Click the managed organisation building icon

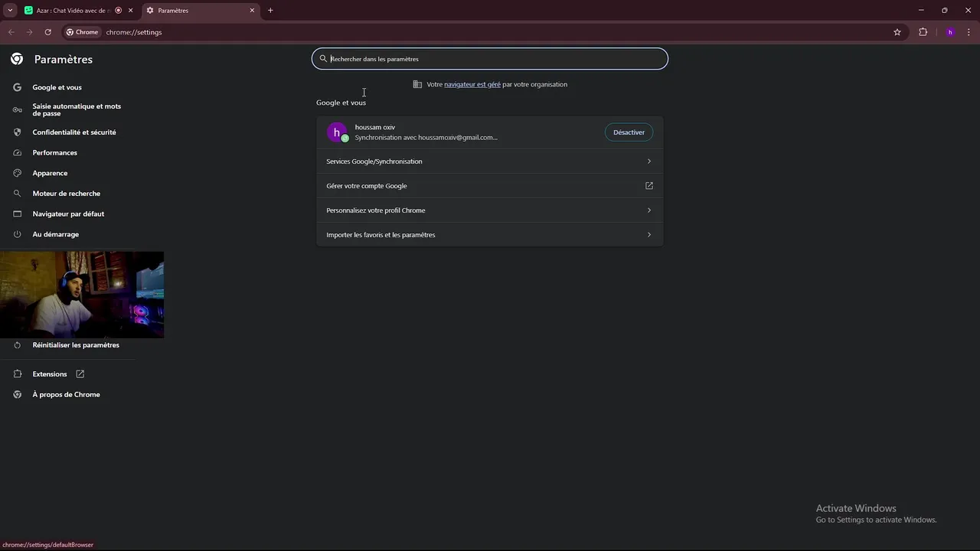pyautogui.click(x=417, y=84)
